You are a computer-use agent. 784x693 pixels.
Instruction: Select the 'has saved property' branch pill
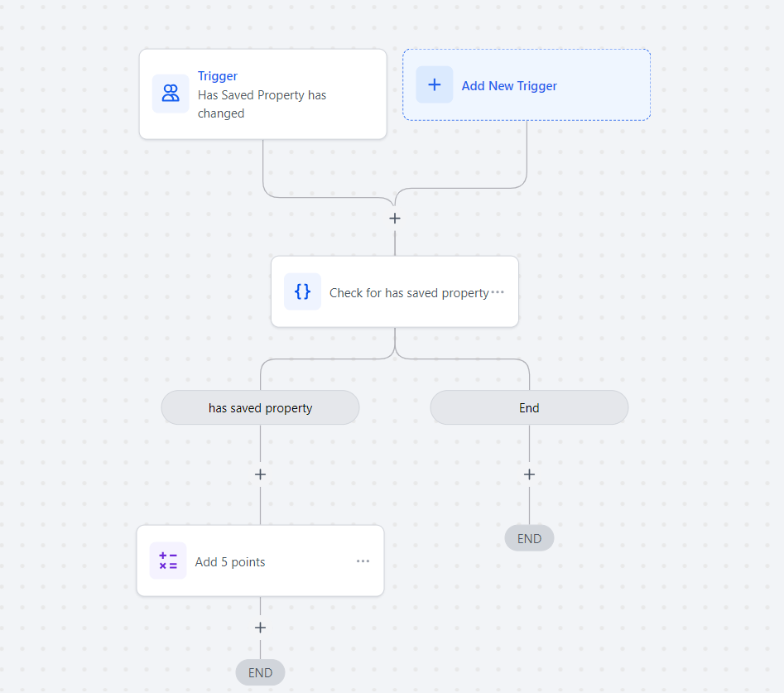coord(260,408)
